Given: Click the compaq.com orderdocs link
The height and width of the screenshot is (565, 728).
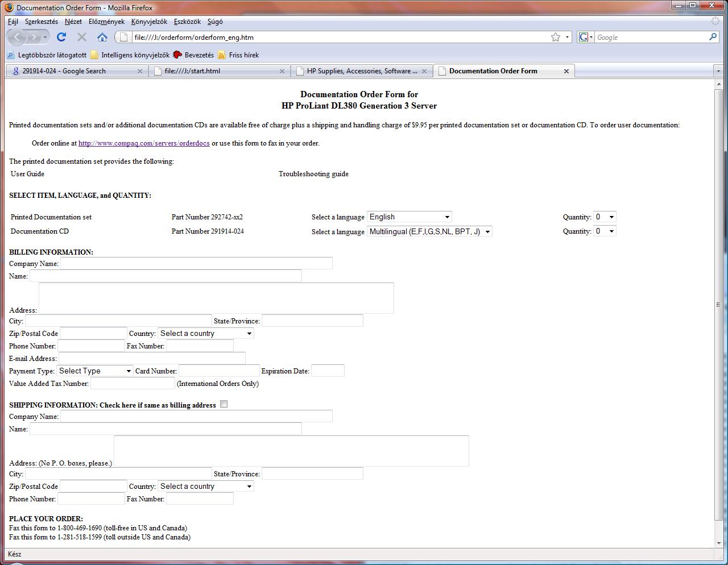Looking at the screenshot, I should click(144, 143).
